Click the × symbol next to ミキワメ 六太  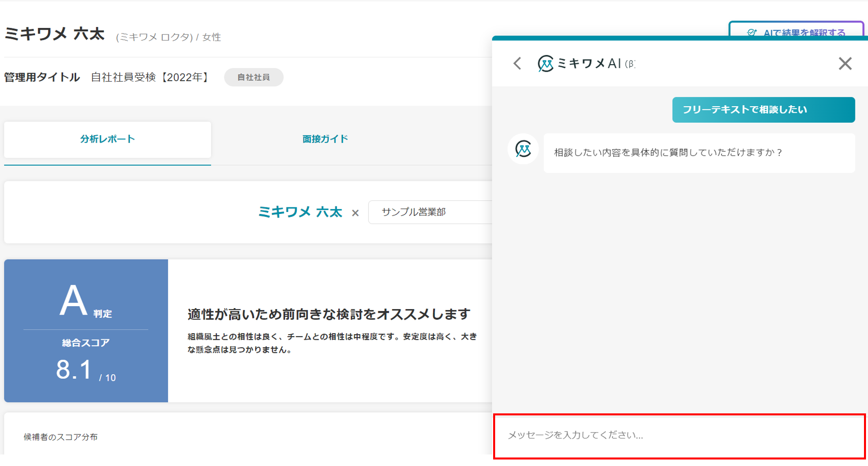coord(355,213)
